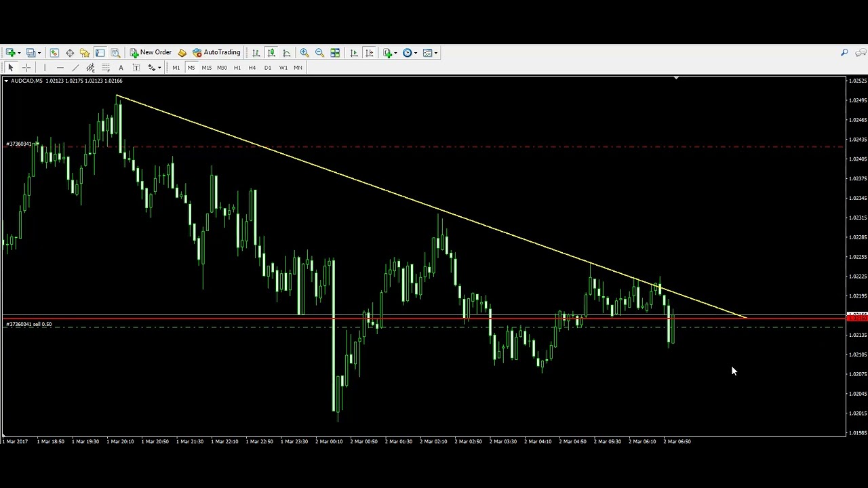Click the 1.01985 price scale label
868x488 pixels.
point(858,432)
